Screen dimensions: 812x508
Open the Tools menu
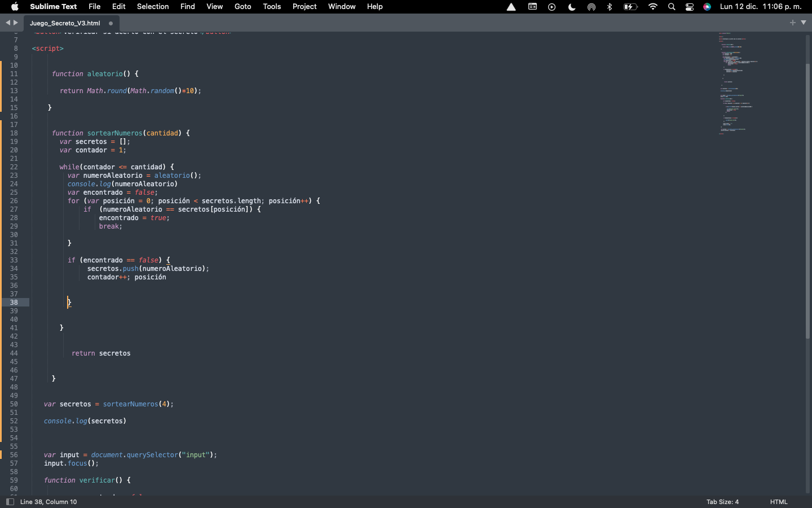[272, 7]
